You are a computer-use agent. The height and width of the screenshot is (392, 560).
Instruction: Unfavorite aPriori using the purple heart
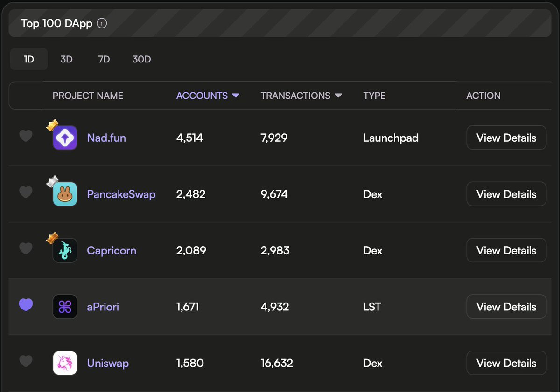[26, 305]
